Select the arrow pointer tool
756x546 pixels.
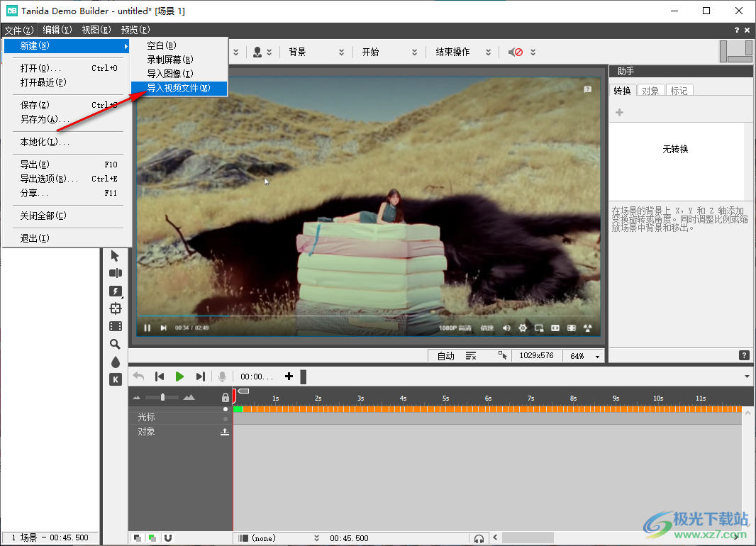click(x=115, y=255)
